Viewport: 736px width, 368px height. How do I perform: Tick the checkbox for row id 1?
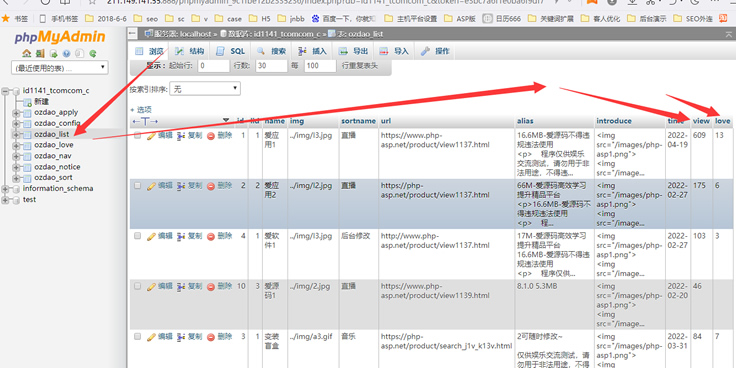tap(138, 135)
